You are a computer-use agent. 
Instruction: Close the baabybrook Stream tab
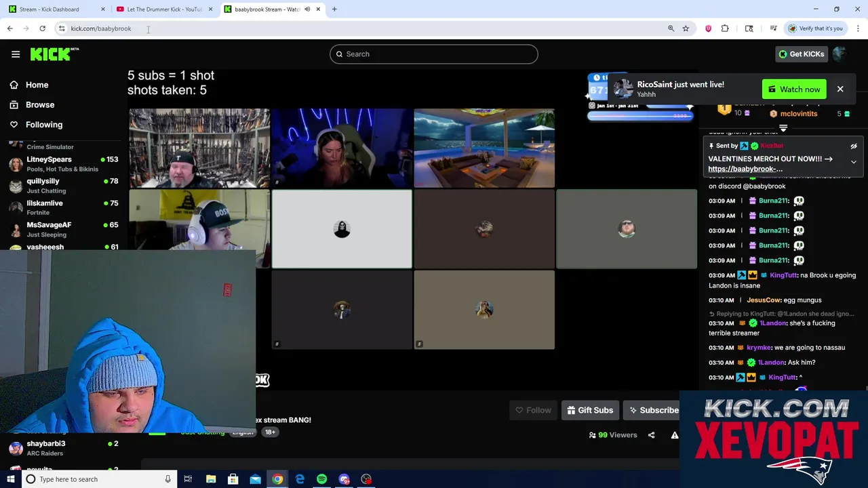pos(318,9)
